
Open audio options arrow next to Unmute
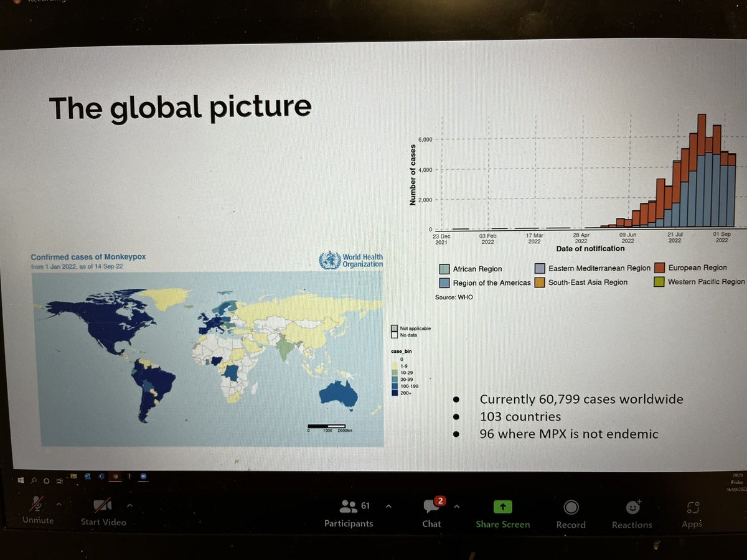pyautogui.click(x=59, y=505)
